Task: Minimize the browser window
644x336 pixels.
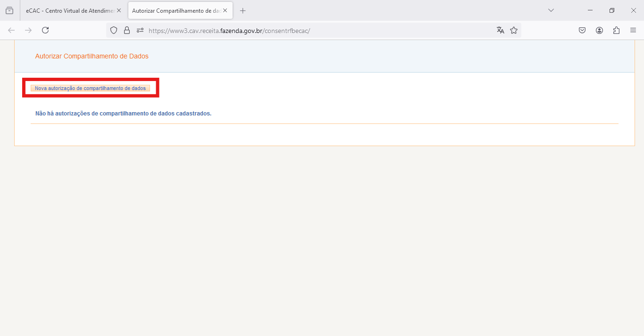Action: (590, 10)
